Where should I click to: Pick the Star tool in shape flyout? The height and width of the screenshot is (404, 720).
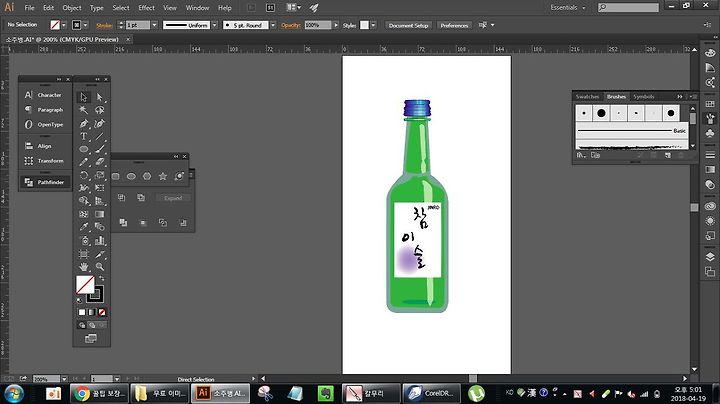click(x=163, y=176)
